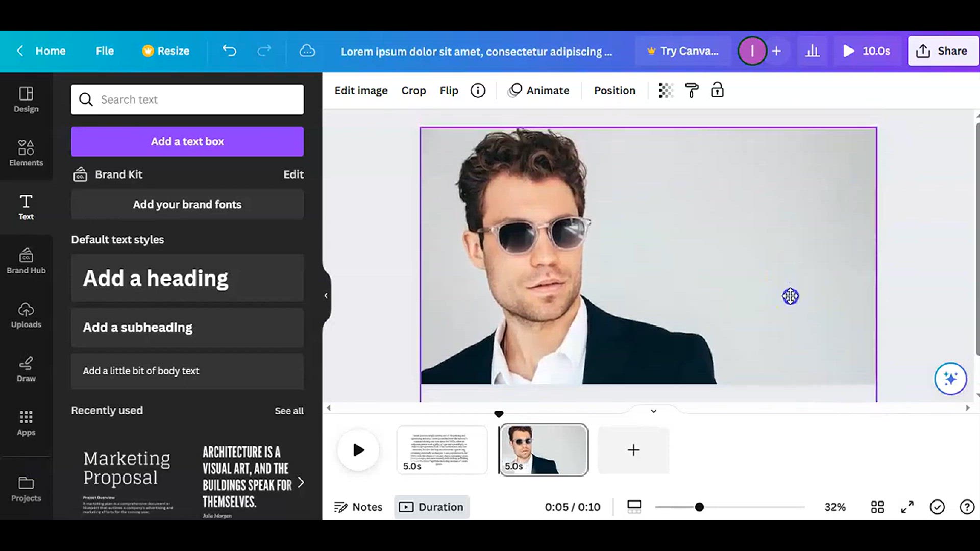Click Edit next to Brand Kit
The width and height of the screenshot is (980, 551).
tap(293, 174)
